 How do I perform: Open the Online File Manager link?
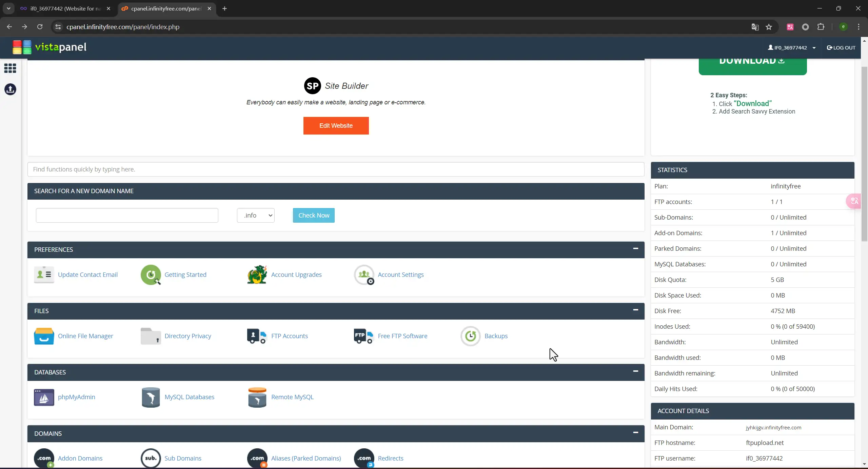(x=85, y=336)
